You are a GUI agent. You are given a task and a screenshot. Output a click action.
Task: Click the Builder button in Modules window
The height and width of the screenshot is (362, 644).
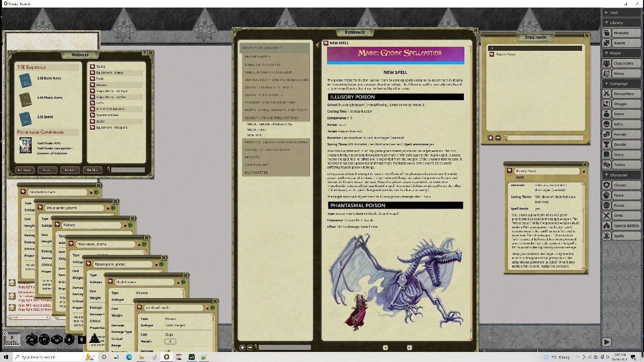coord(93,170)
